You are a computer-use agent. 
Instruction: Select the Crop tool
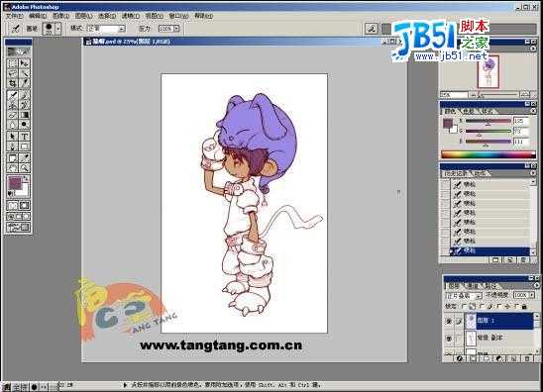(13, 83)
